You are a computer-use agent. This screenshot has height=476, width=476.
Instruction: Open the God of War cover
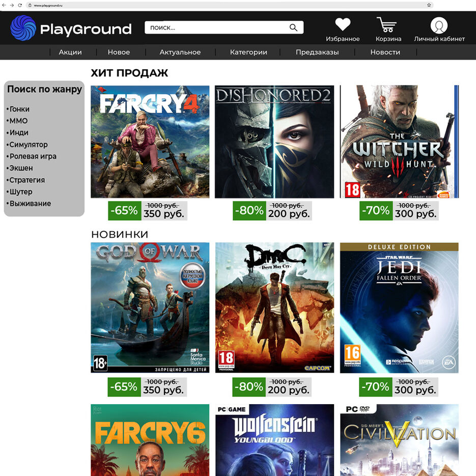150,307
